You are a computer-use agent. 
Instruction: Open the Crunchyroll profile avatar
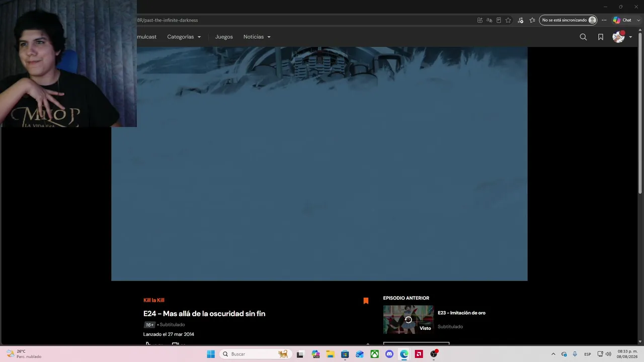[x=618, y=37]
